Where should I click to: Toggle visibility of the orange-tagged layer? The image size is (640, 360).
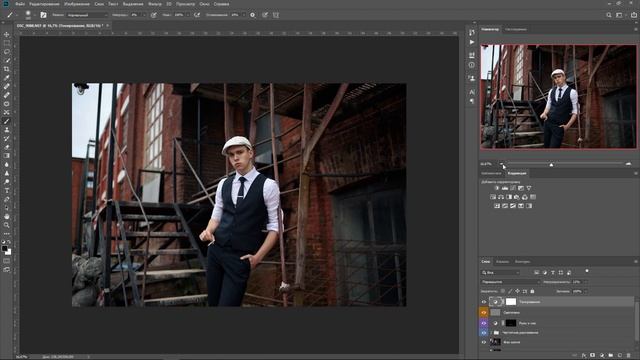484,313
